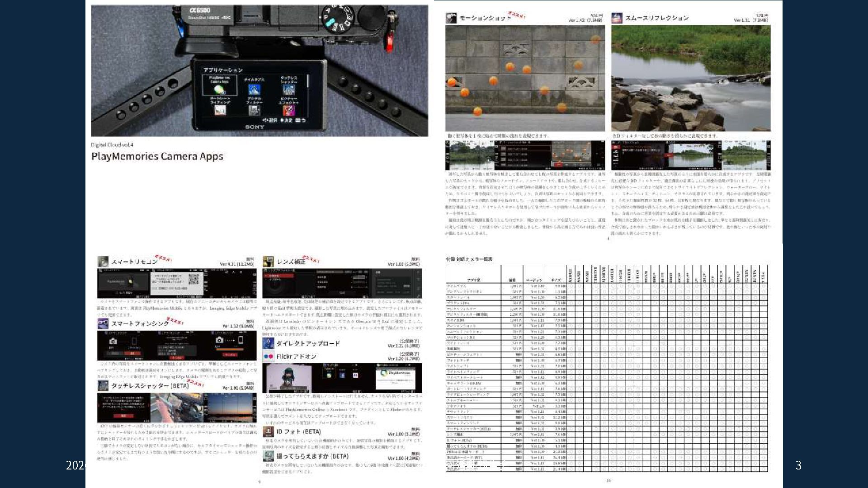Click the pink Picture Effect+ icon on camera screen
The image size is (868, 488).
(289, 110)
